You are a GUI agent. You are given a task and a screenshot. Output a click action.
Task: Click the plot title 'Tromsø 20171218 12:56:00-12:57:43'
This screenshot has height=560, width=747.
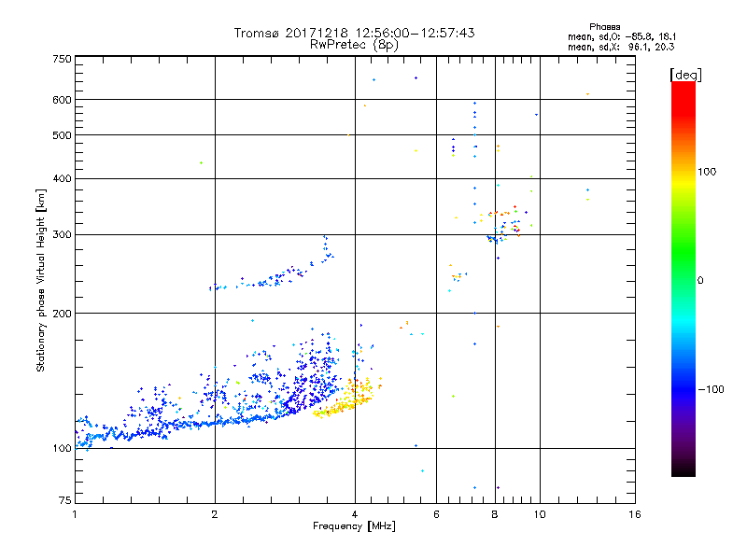point(354,33)
